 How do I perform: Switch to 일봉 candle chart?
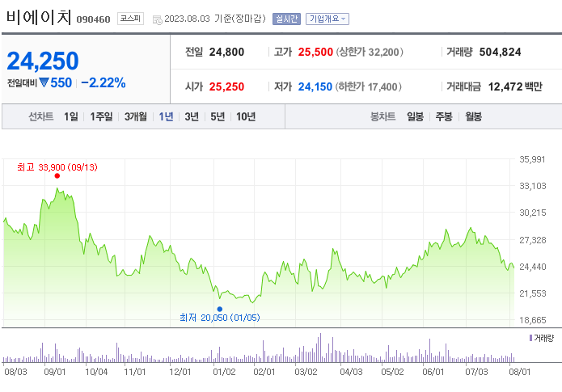(415, 116)
